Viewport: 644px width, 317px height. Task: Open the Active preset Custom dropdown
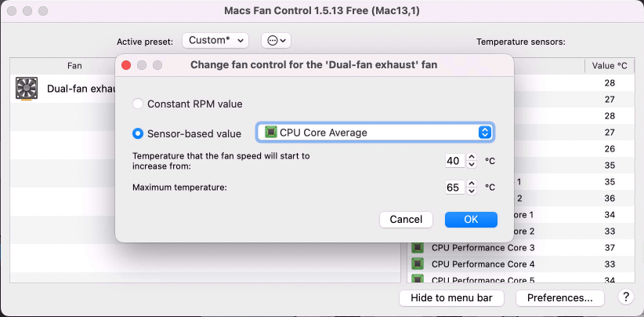(215, 40)
